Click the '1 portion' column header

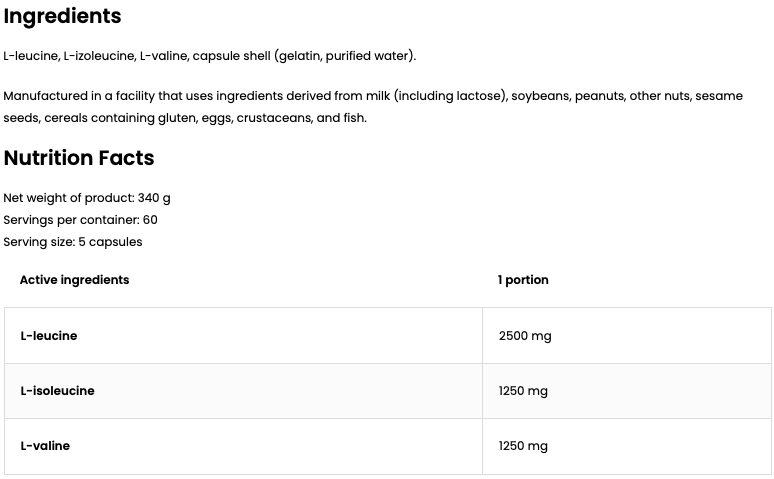pos(523,280)
